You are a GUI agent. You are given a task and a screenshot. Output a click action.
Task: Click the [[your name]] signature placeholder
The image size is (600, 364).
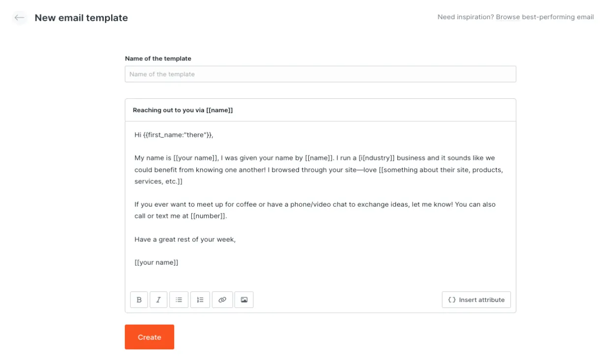tap(156, 262)
